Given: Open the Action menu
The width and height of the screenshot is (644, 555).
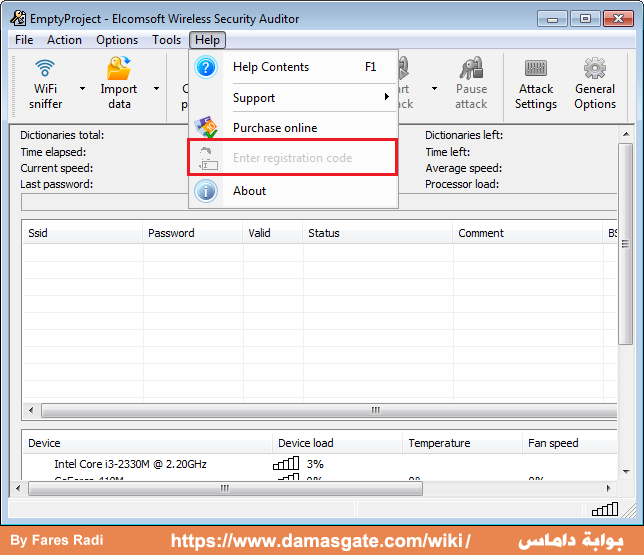Looking at the screenshot, I should tap(64, 40).
